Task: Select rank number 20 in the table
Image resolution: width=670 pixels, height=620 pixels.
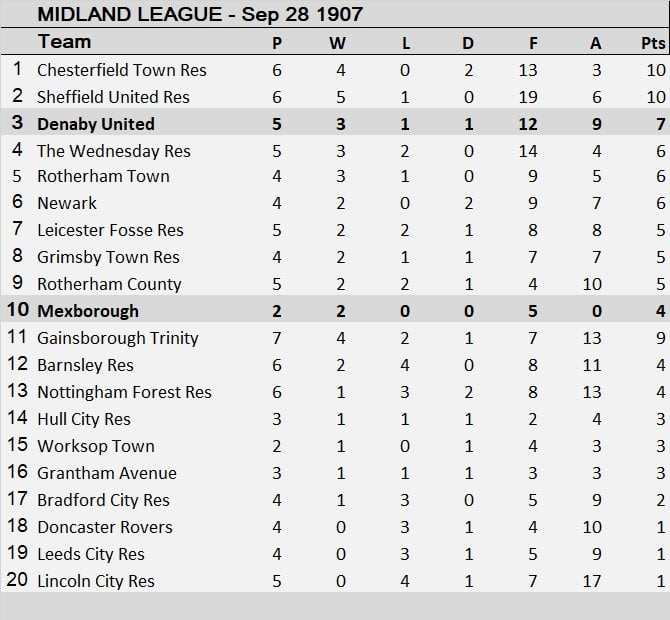Action: pyautogui.click(x=17, y=581)
